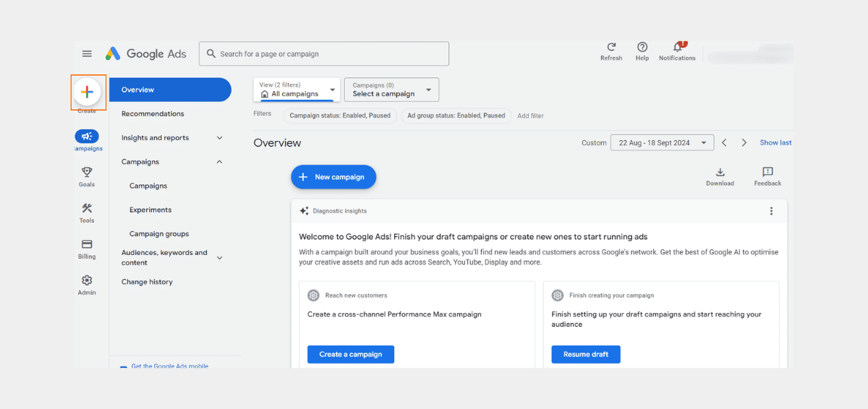Viewport: 868px width, 409px height.
Task: Open three-dot menu on Diagnostic insights card
Action: [x=771, y=211]
